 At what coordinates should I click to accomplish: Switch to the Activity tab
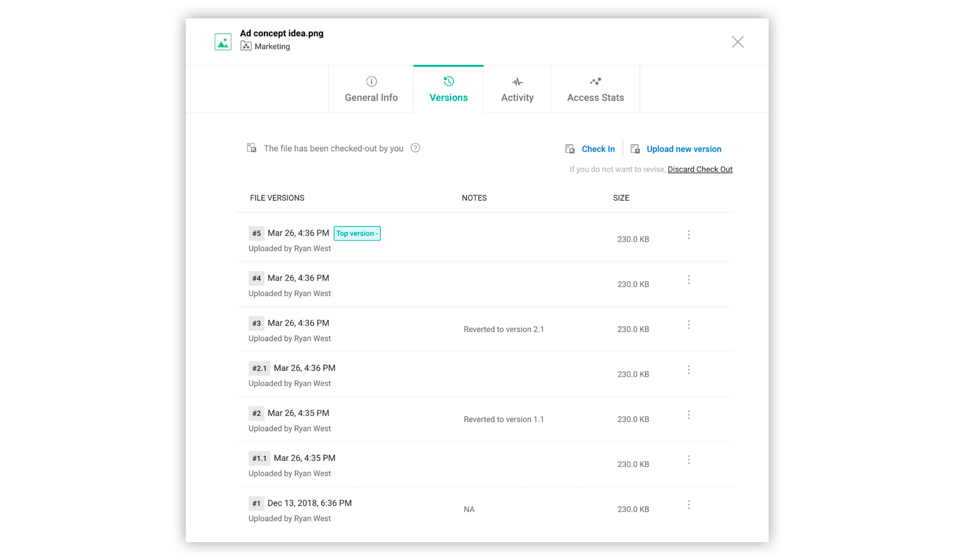point(517,89)
